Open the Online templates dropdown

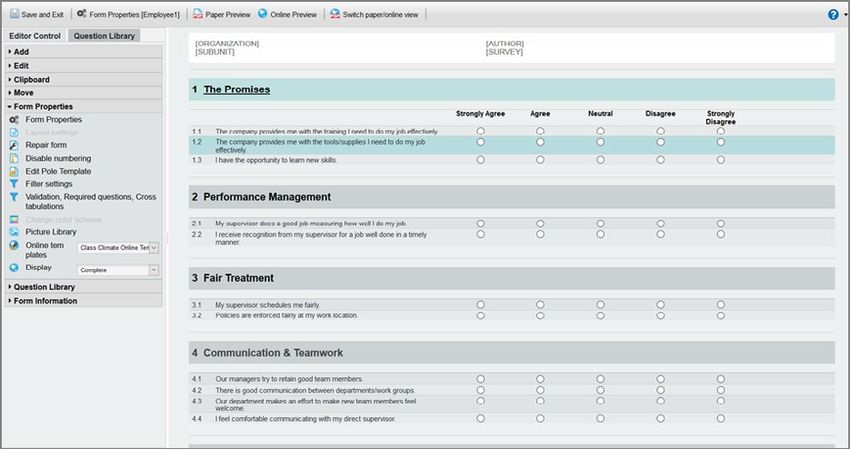tap(118, 248)
